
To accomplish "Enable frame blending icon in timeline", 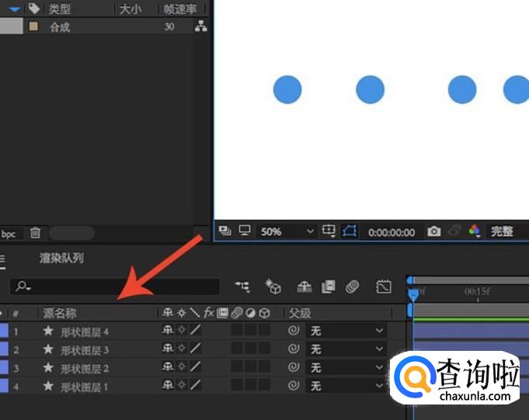I will click(x=328, y=286).
